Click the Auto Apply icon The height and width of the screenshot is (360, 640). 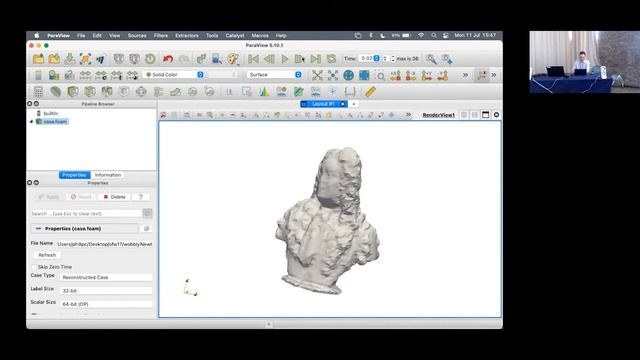click(x=201, y=59)
